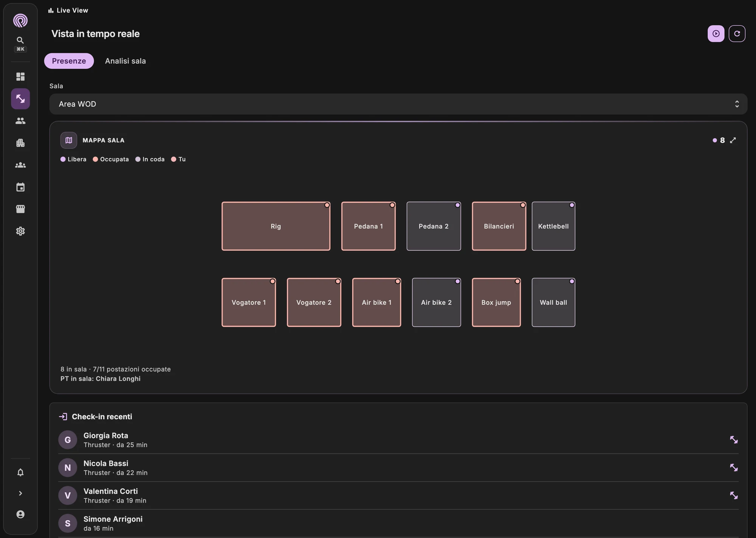This screenshot has height=538, width=756.
Task: Switch to the Presenze tab
Action: click(x=69, y=61)
